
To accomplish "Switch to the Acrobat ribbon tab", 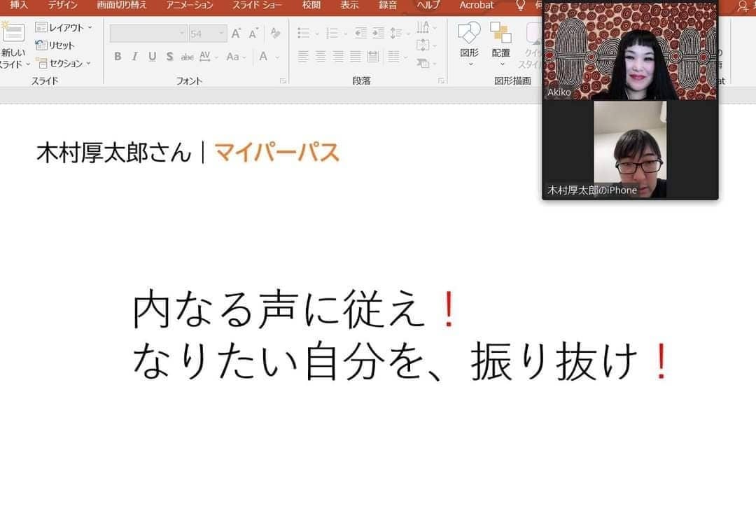I will tap(476, 6).
